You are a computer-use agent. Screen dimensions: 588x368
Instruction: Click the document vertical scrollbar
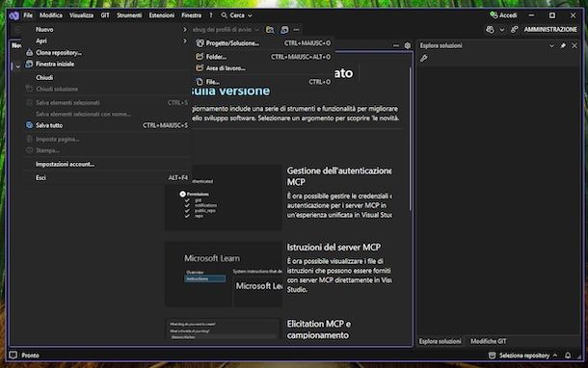pos(411,139)
